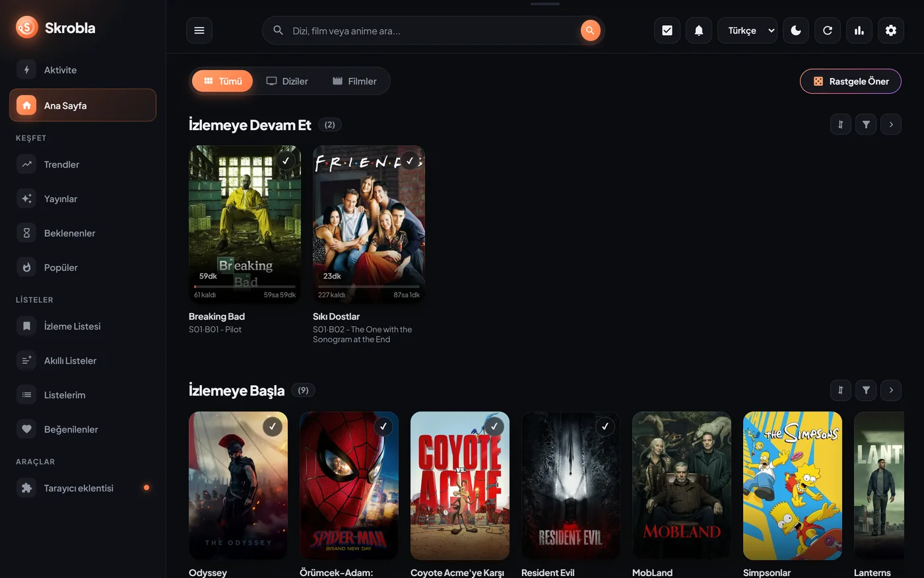Filter the İzlemeye Başla section

pos(866,390)
